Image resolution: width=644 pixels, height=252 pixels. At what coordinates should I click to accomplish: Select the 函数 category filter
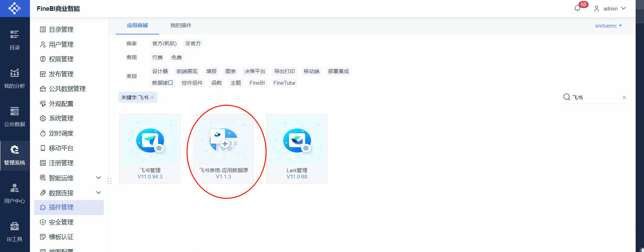pyautogui.click(x=217, y=83)
